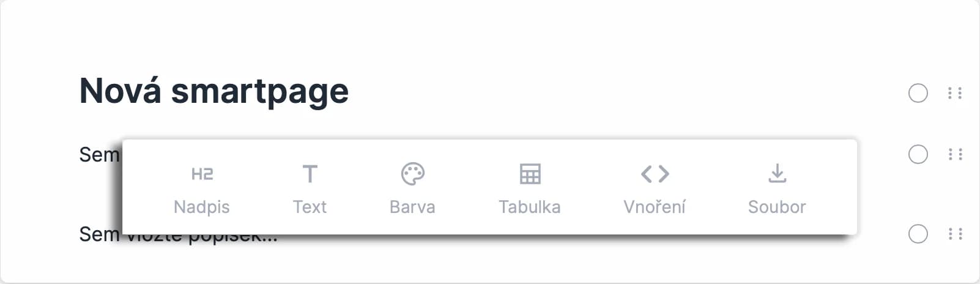
Task: Select the circle beside the first description row
Action: 918,154
